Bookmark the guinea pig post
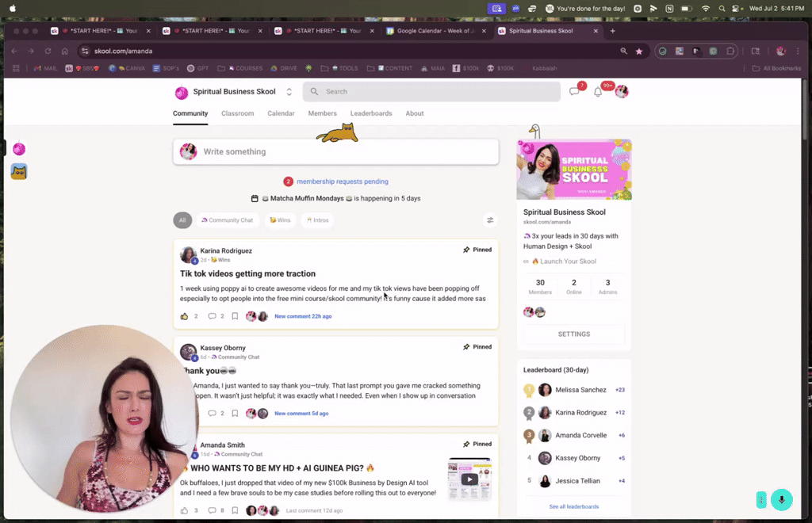This screenshot has height=523, width=812. (235, 510)
